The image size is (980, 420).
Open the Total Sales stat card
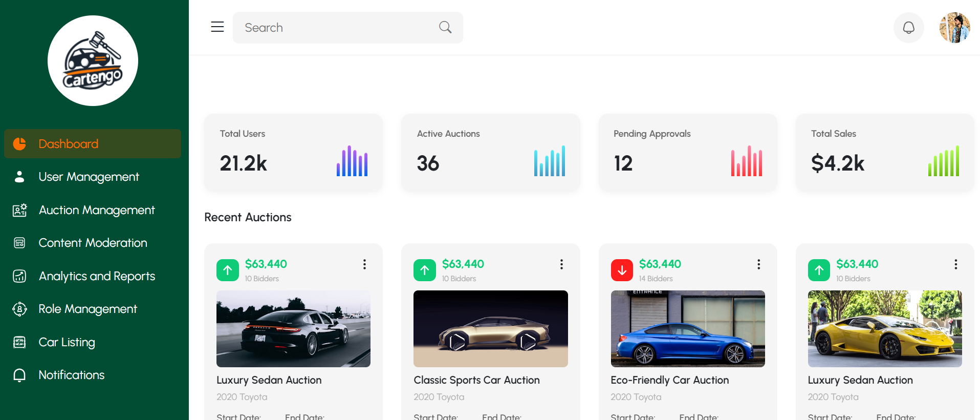pyautogui.click(x=885, y=153)
